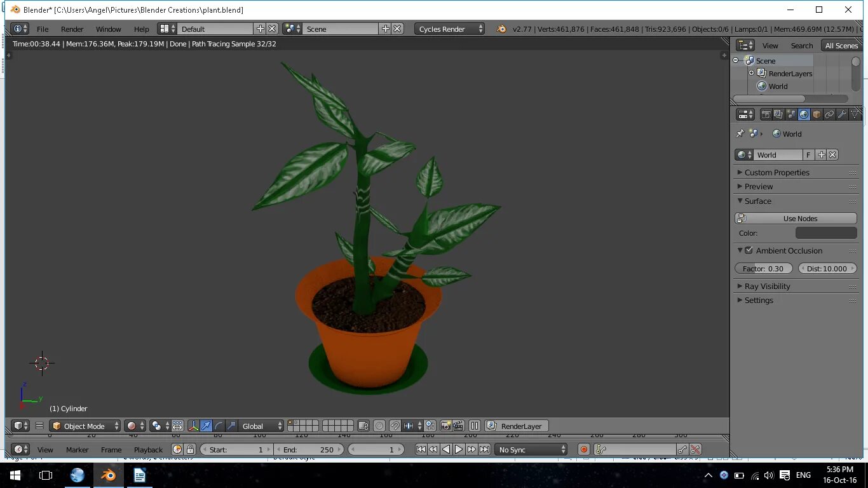Add a new screen layout with plus
Image resolution: width=868 pixels, height=488 pixels.
pyautogui.click(x=260, y=29)
